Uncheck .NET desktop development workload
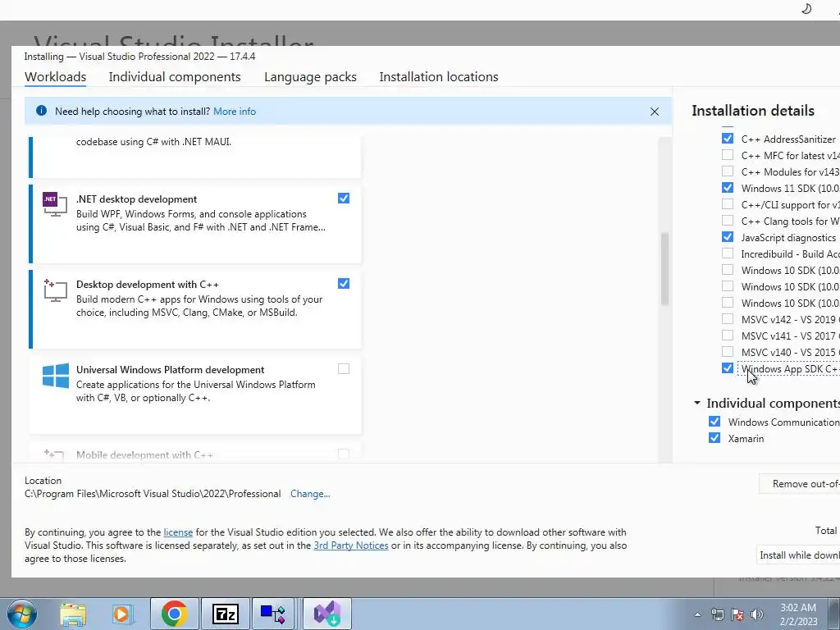840x630 pixels. point(344,199)
